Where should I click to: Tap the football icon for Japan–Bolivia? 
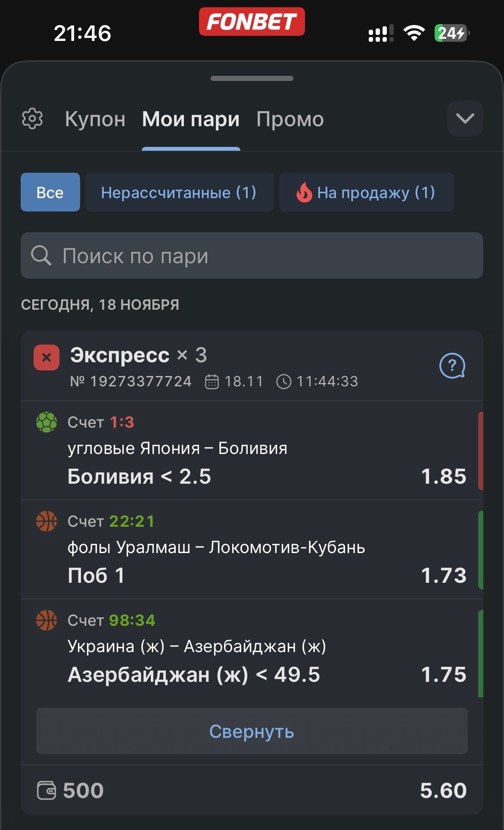pyautogui.click(x=47, y=422)
